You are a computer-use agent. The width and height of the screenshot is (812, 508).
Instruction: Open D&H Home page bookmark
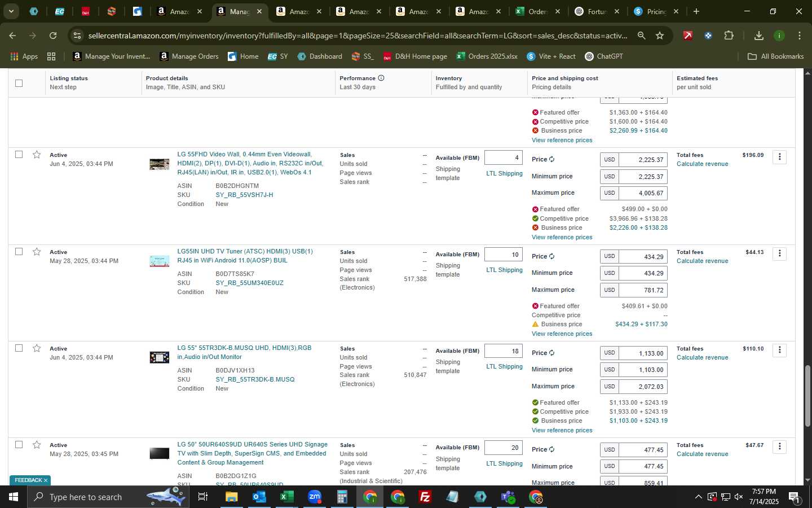415,56
